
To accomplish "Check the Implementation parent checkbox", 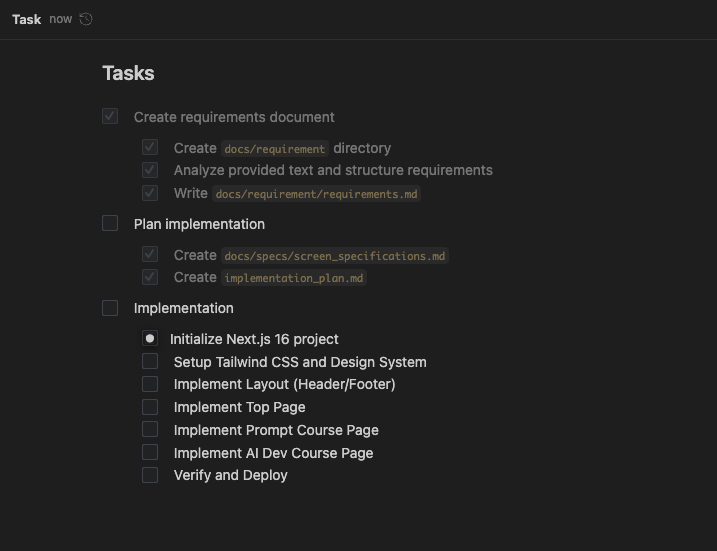I will click(x=110, y=308).
